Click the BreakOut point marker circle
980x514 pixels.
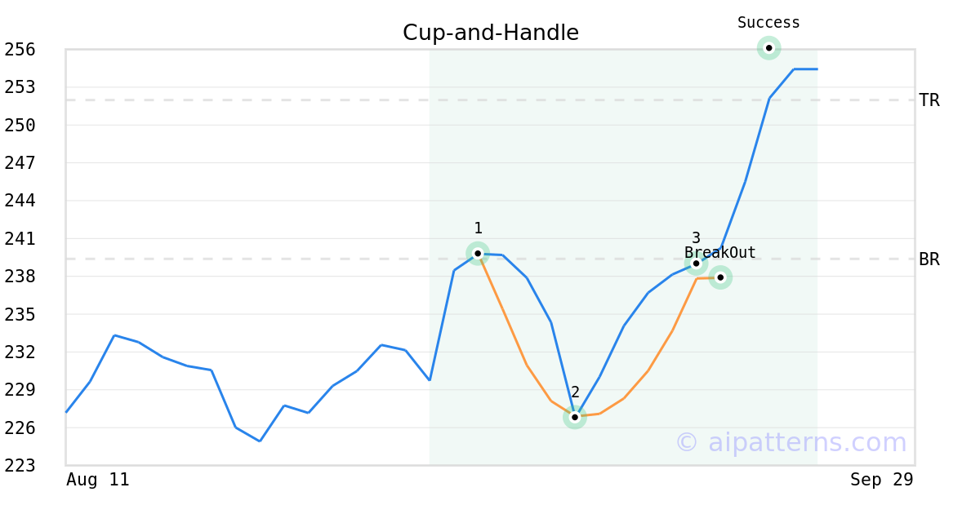(x=720, y=277)
